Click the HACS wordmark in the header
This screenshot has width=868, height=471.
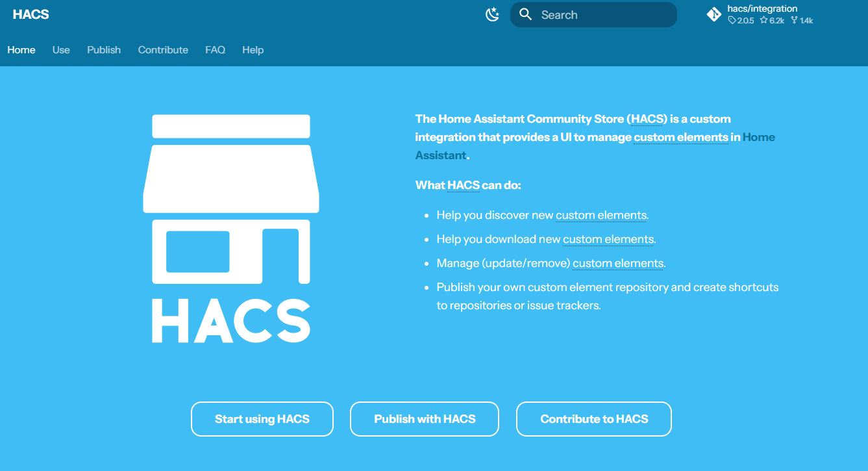pos(31,14)
